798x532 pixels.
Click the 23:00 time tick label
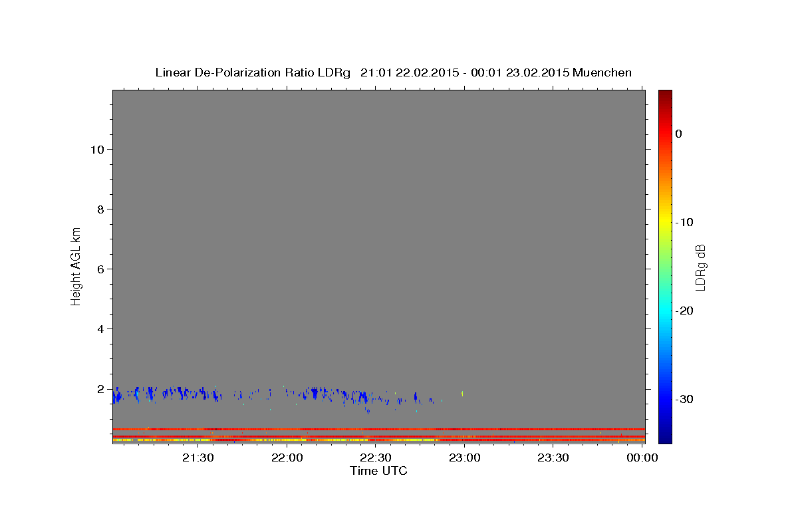(464, 458)
